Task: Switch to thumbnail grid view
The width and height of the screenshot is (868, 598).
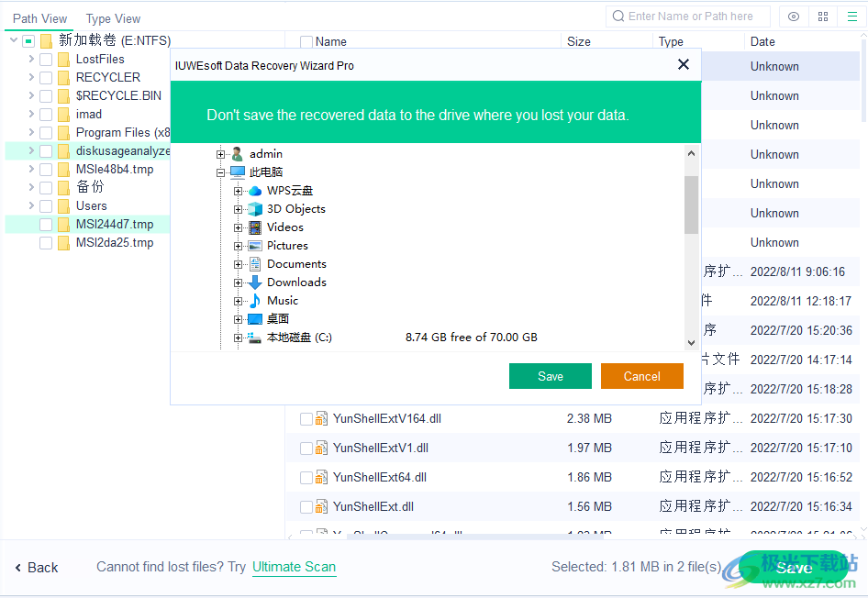Action: click(823, 17)
